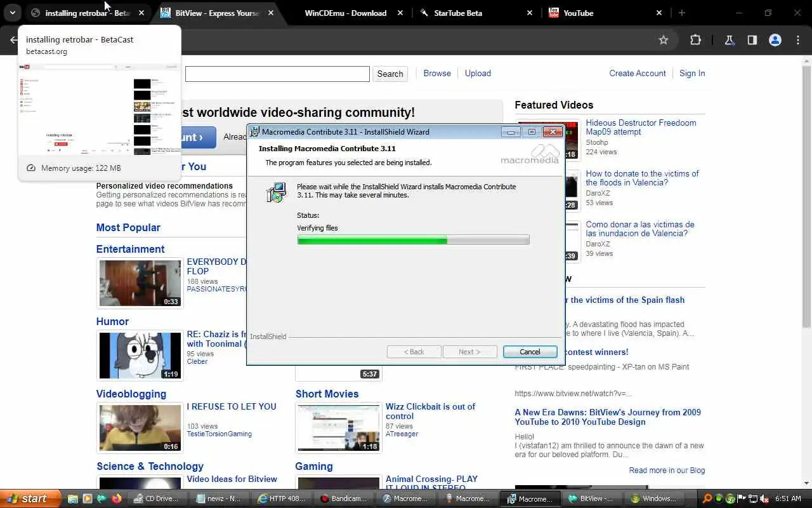Open the Gaming category link

313,466
